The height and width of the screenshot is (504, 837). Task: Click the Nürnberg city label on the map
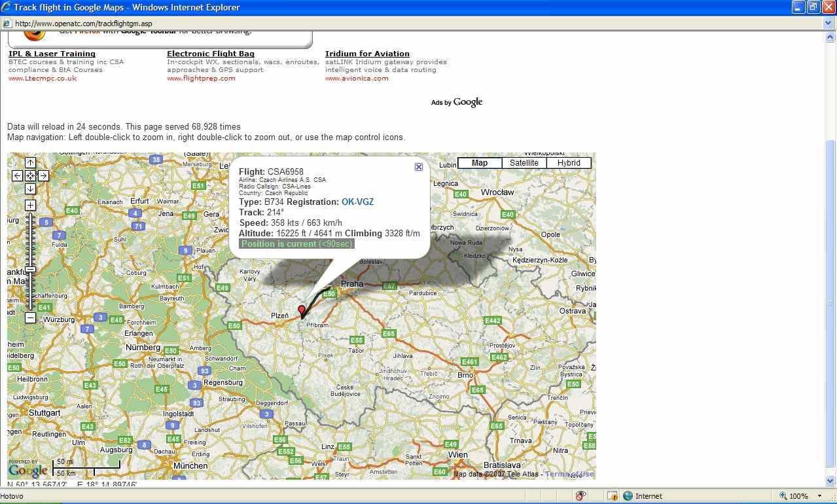[x=143, y=347]
